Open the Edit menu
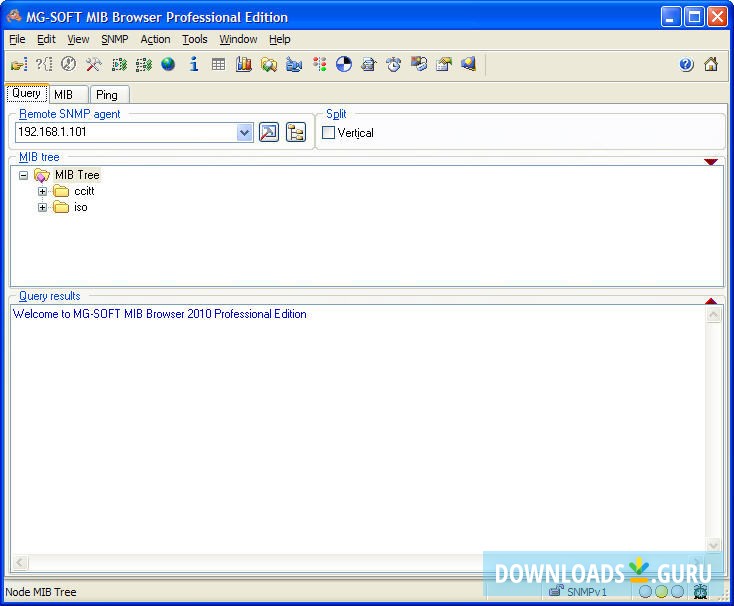Screen dimensions: 734x606 (46, 39)
